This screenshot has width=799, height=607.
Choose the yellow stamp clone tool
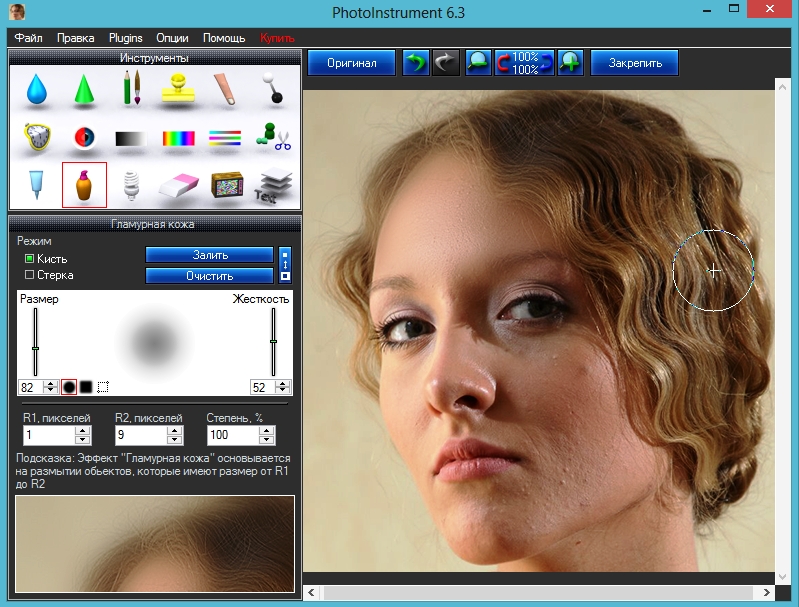[x=178, y=88]
